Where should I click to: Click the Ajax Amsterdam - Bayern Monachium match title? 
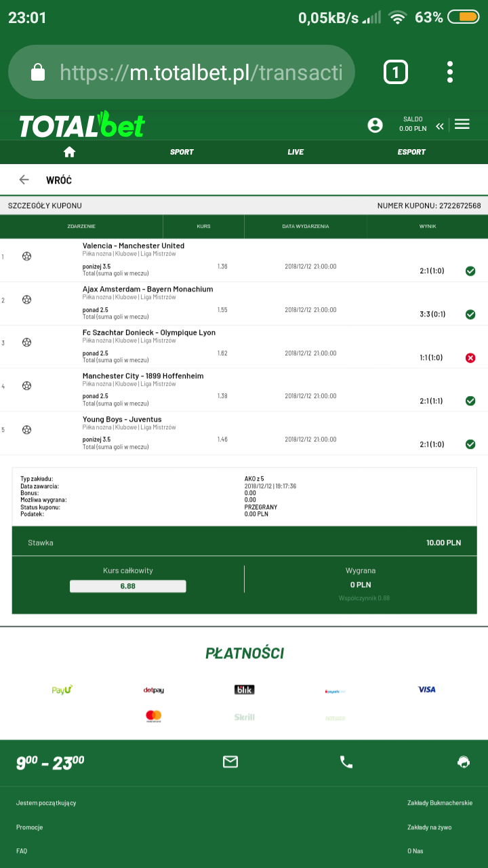[148, 290]
